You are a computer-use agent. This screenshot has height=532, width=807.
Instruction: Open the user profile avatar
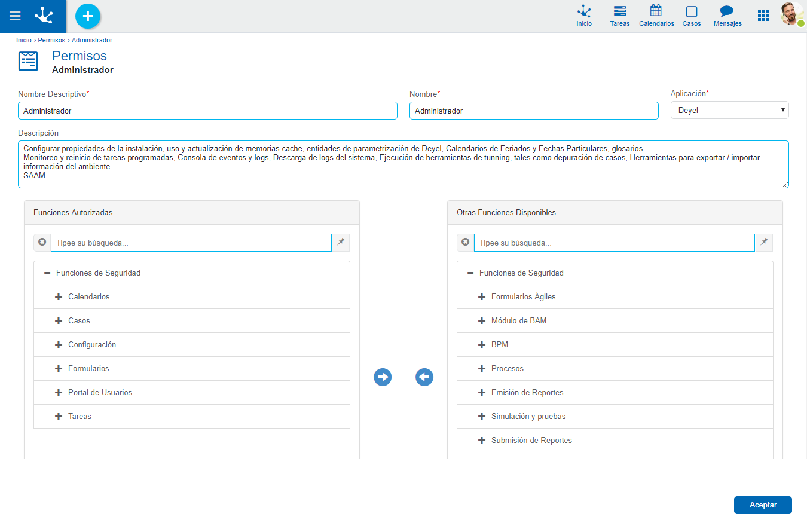[792, 14]
